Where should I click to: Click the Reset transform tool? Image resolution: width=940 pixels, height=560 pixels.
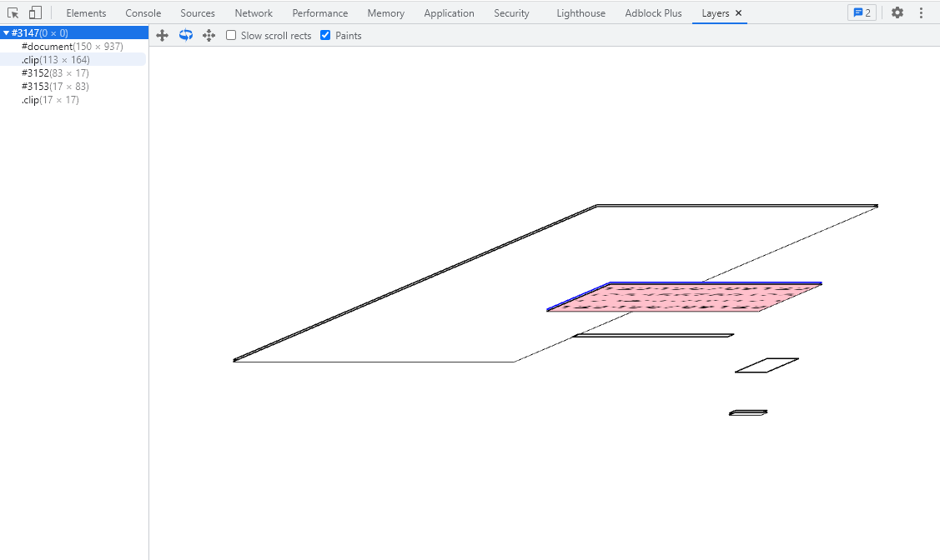(209, 35)
